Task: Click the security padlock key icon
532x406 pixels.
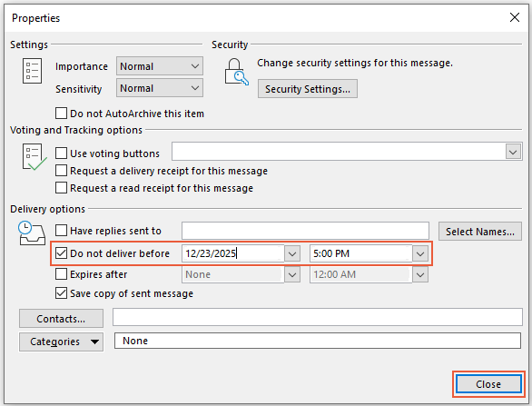Action: pyautogui.click(x=236, y=72)
